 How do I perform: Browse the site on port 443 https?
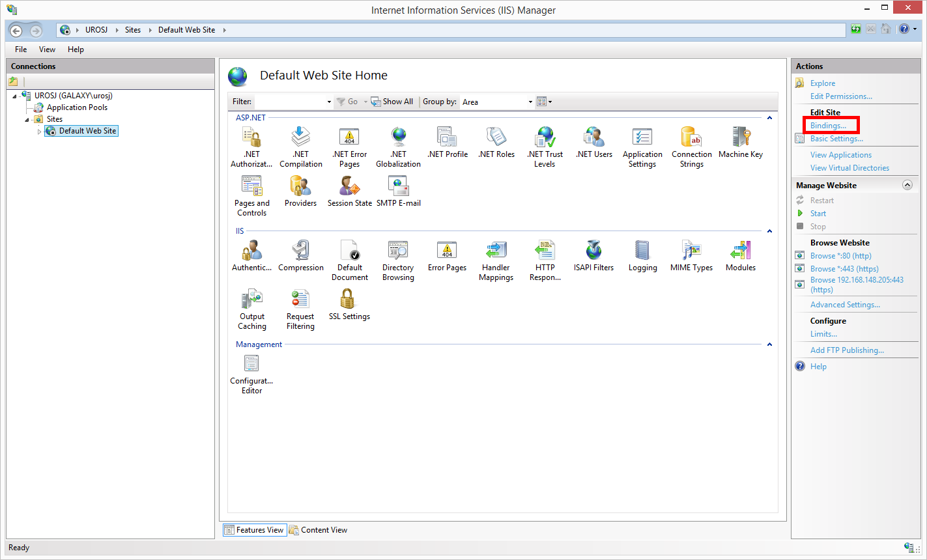843,268
